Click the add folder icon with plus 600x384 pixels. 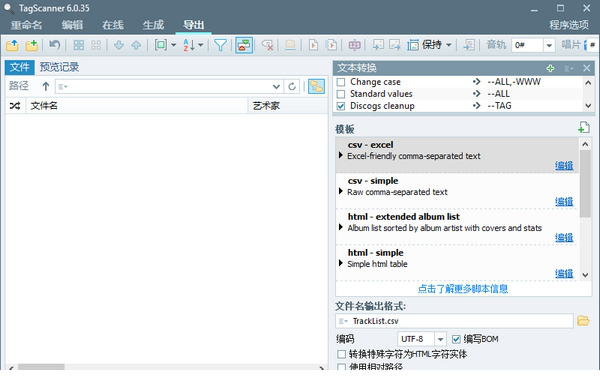[x=31, y=45]
